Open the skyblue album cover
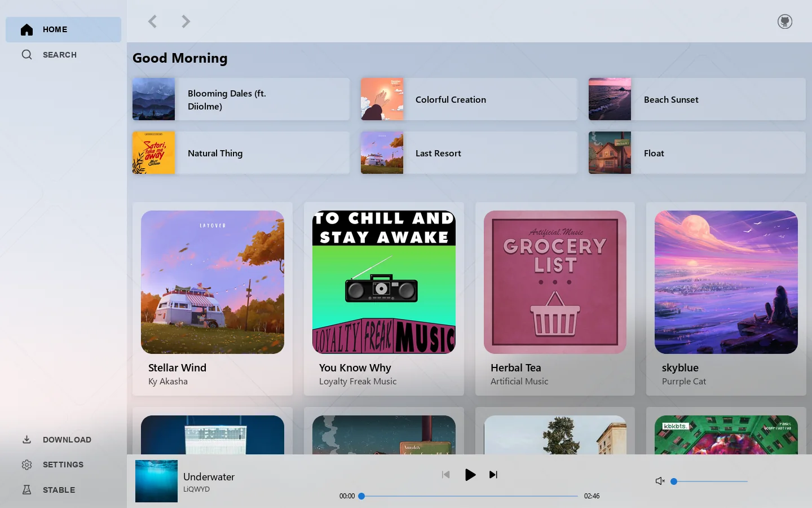The height and width of the screenshot is (508, 812). 726,282
